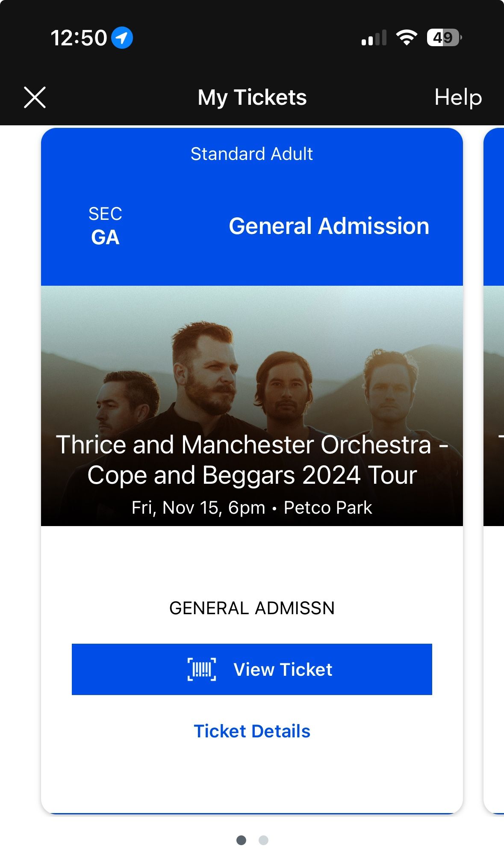Tap the Fri, Nov 15 Petco Park date line
Screen dimensions: 504x855
[x=252, y=508]
